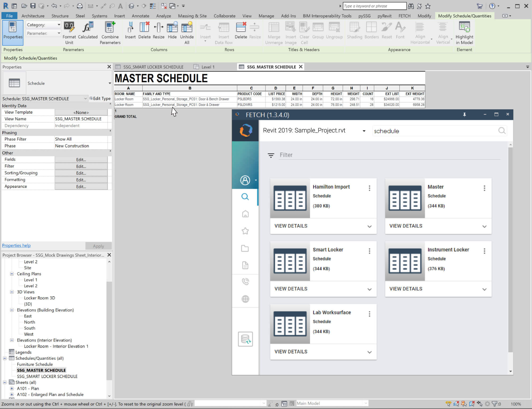
Task: Expand the A101 - Plan sheet node
Action: coord(12,388)
